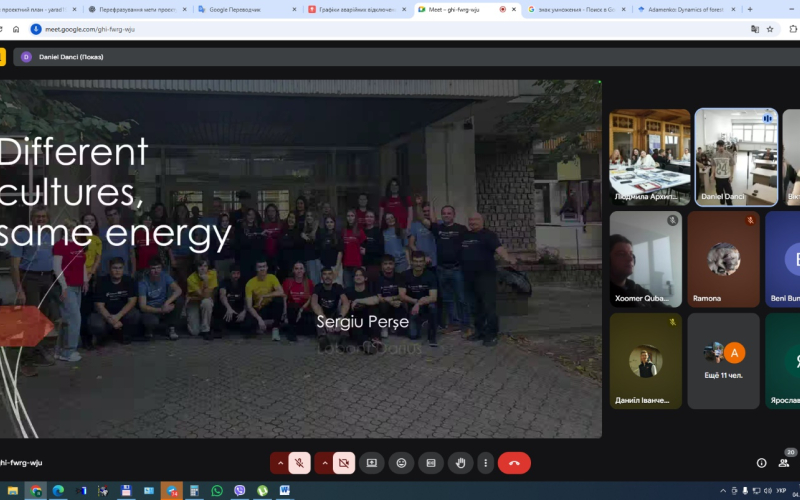Open more options three-dot menu
Image resolution: width=800 pixels, height=500 pixels.
[x=485, y=463]
